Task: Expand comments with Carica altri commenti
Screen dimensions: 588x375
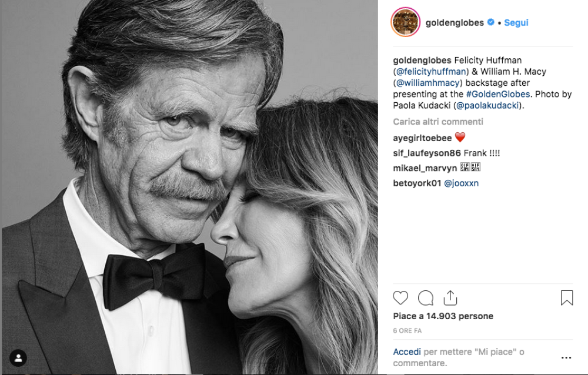Action: pyautogui.click(x=438, y=122)
